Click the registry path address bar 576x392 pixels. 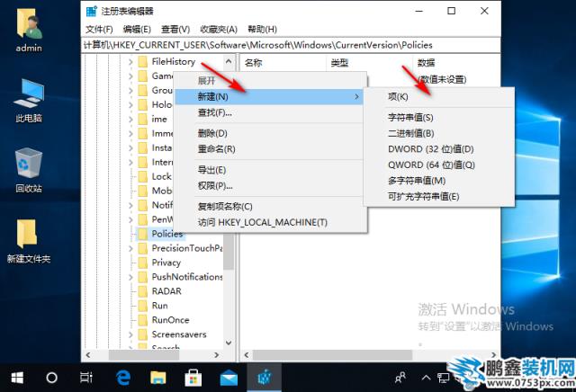291,45
